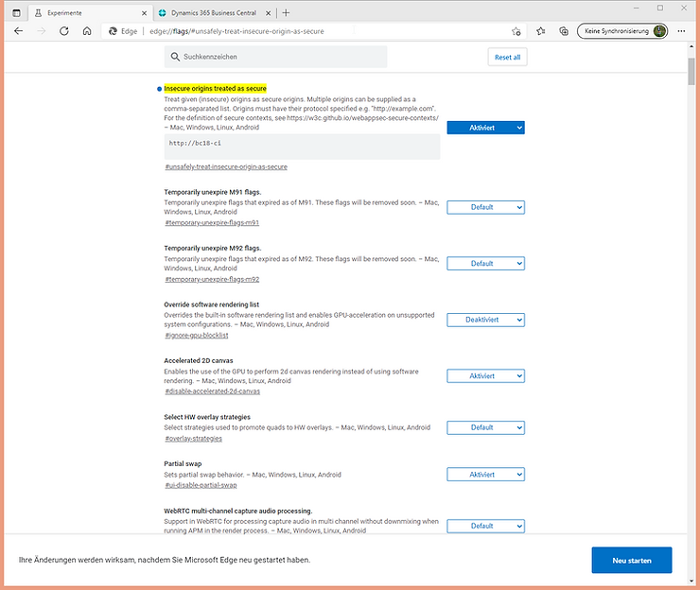Open the #ignore-gpu-blocklist link
This screenshot has height=590, width=700.
click(x=196, y=336)
